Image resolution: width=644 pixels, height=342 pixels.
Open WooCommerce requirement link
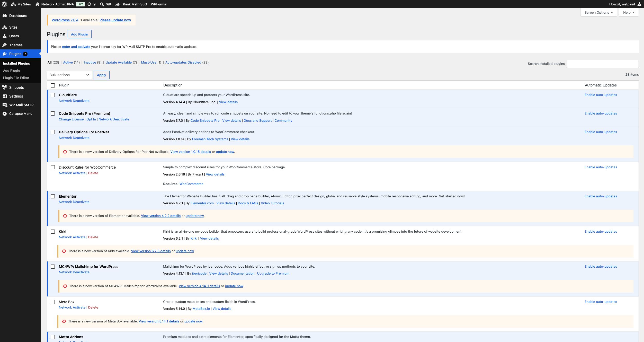pyautogui.click(x=191, y=184)
